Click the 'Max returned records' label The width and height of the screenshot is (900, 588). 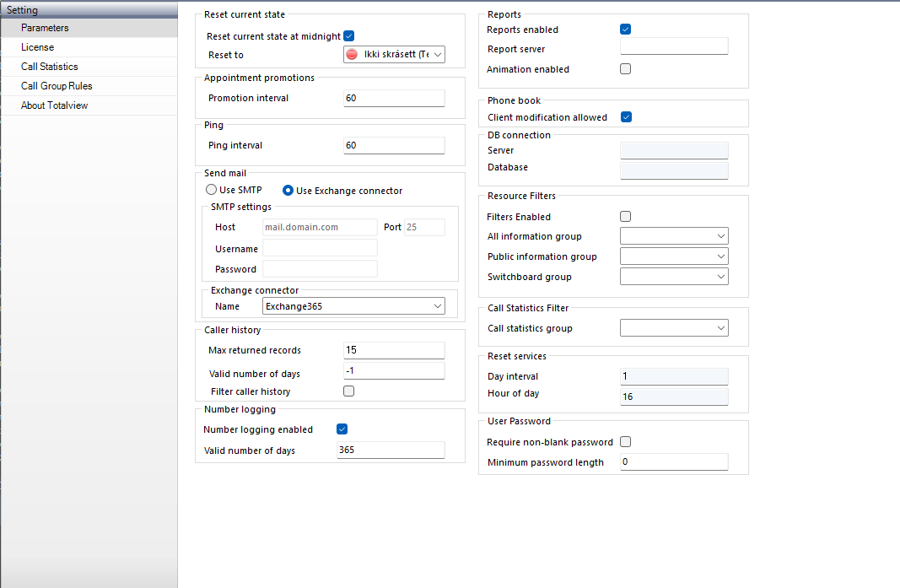(x=255, y=350)
